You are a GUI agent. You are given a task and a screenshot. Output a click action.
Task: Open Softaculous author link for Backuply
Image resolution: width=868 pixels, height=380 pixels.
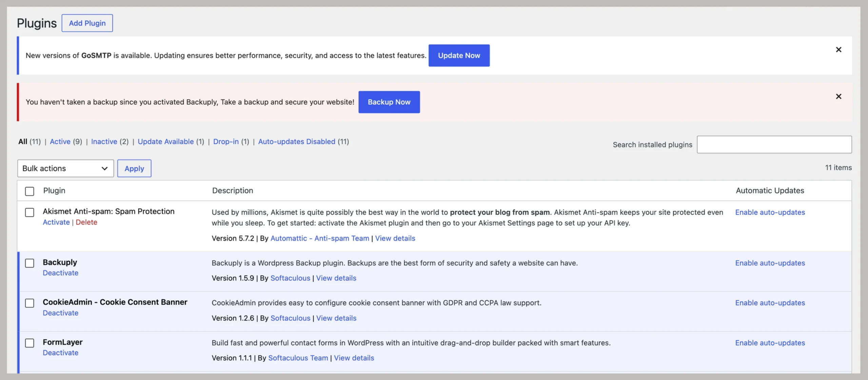(290, 278)
